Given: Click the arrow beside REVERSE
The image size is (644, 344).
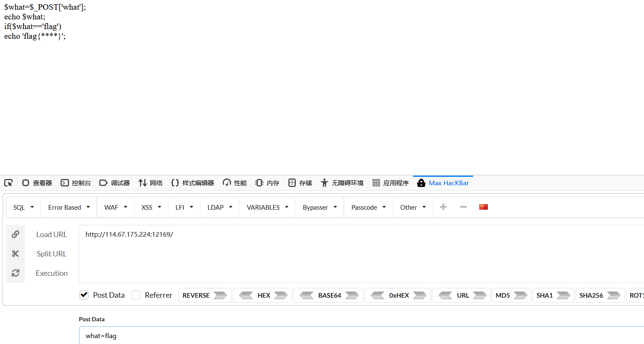Looking at the screenshot, I should tap(220, 295).
